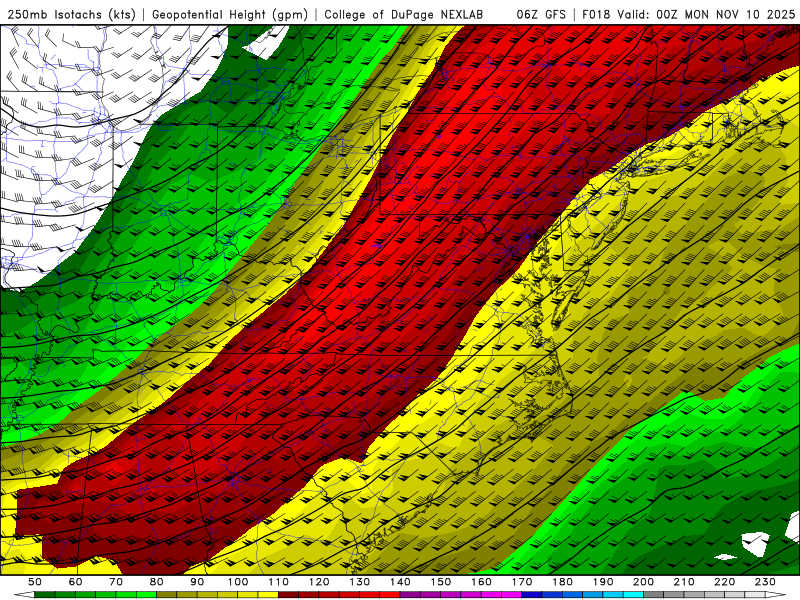
Task: Click the legend value 60
Action: [x=75, y=582]
